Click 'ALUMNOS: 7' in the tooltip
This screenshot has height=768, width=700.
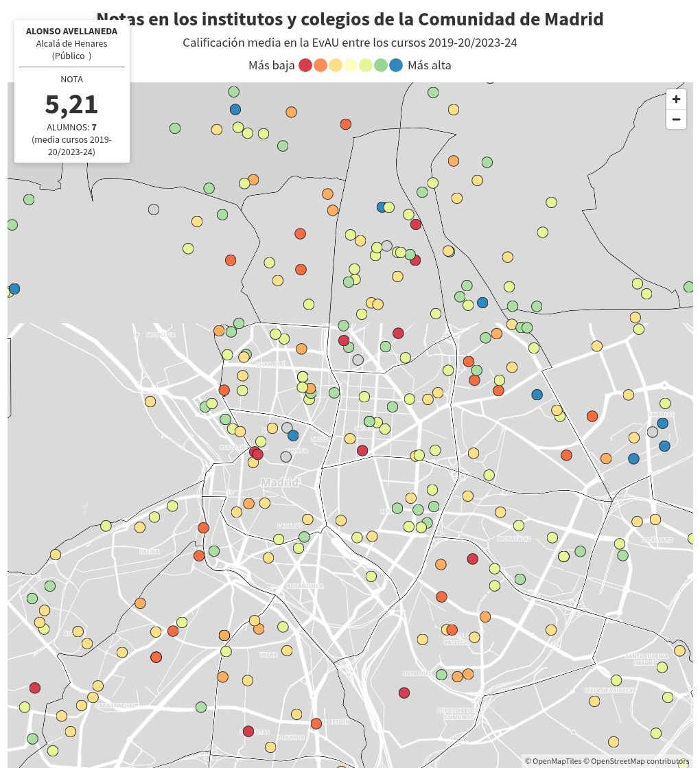pyautogui.click(x=71, y=128)
